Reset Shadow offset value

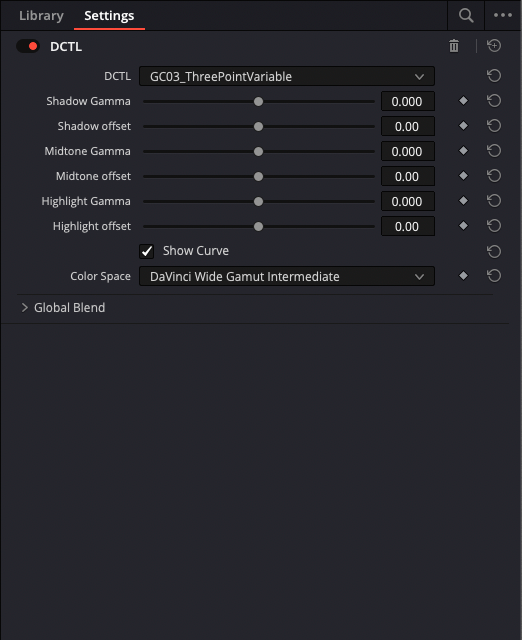tap(494, 126)
